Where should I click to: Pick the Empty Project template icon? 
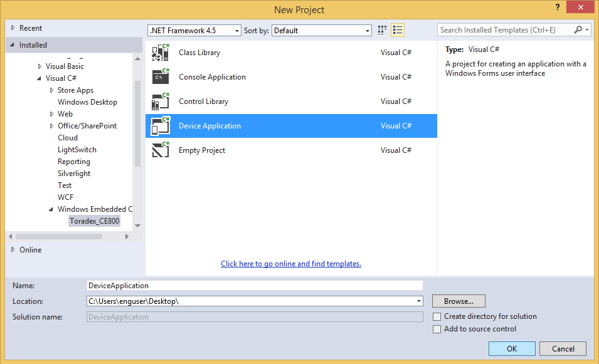point(161,150)
